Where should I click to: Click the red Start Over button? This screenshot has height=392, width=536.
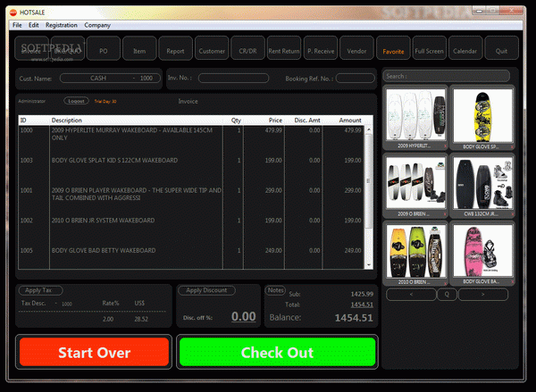pyautogui.click(x=94, y=352)
